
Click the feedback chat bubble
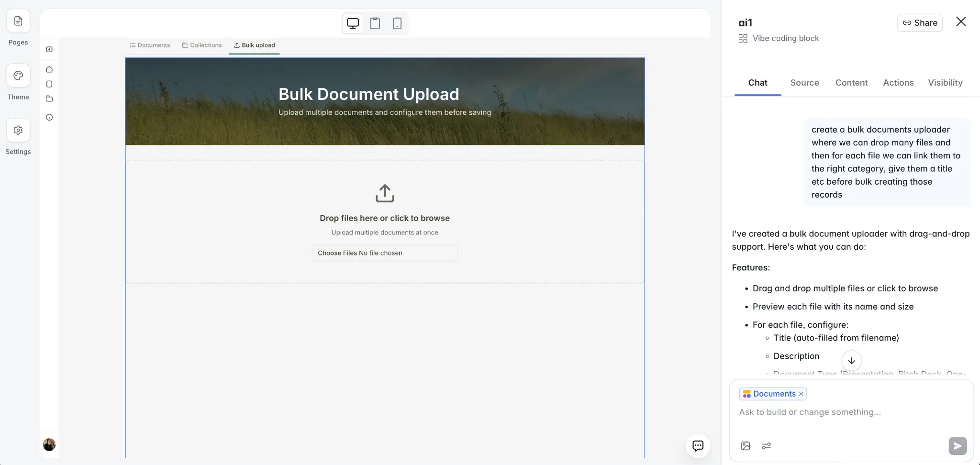click(698, 445)
